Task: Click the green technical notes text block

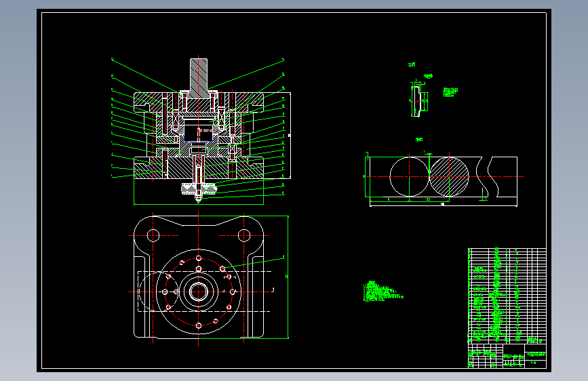Action: [x=383, y=292]
